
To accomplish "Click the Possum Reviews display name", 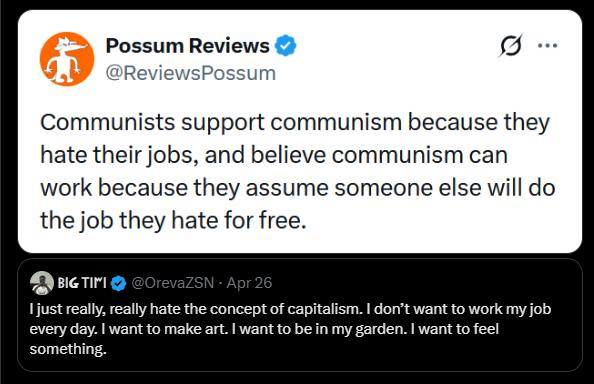I will pyautogui.click(x=188, y=45).
